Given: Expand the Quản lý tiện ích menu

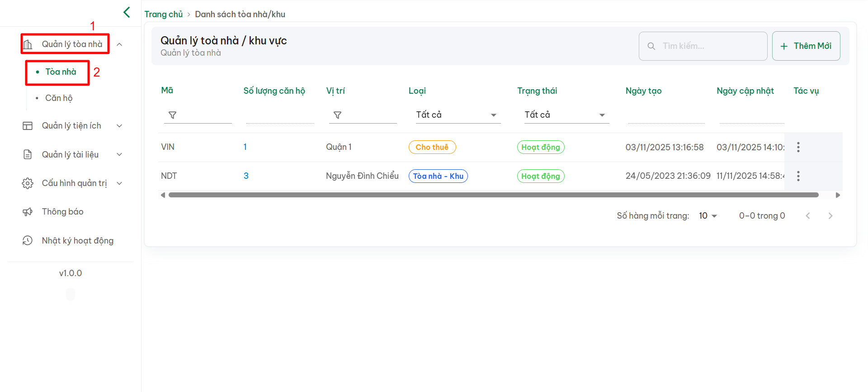Looking at the screenshot, I should click(71, 126).
